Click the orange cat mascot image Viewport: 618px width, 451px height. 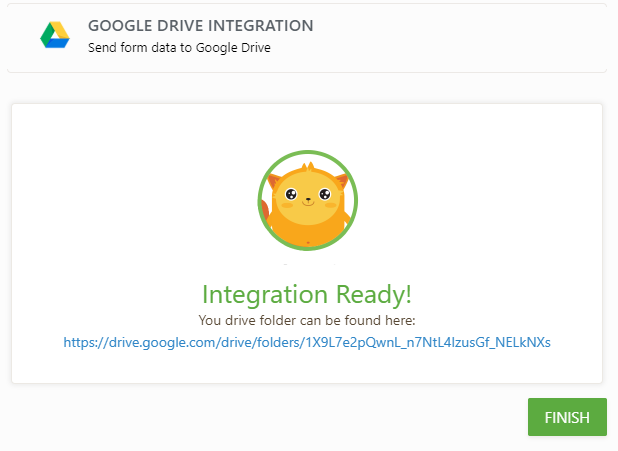pyautogui.click(x=308, y=200)
